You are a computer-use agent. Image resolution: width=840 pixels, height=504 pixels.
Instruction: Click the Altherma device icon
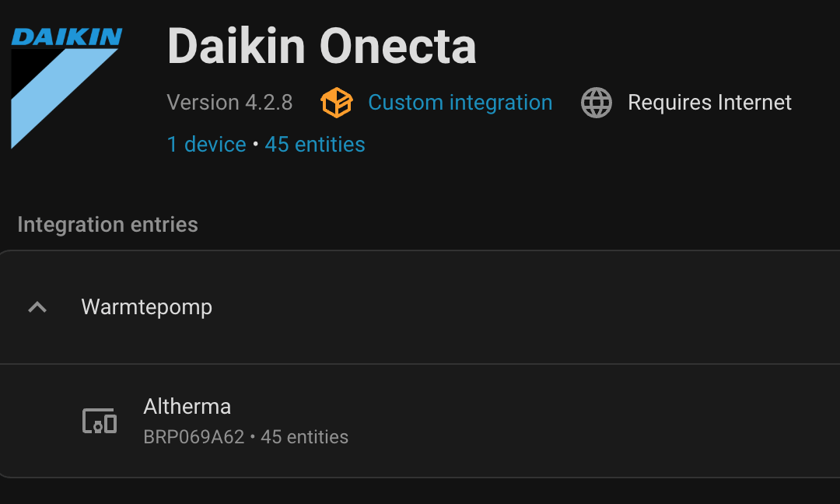[x=100, y=421]
